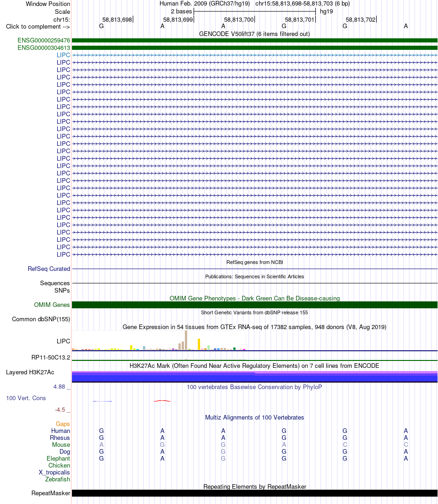Click 'Click to complement -->' label
Image resolution: width=438 pixels, height=504 pixels.
(x=38, y=27)
